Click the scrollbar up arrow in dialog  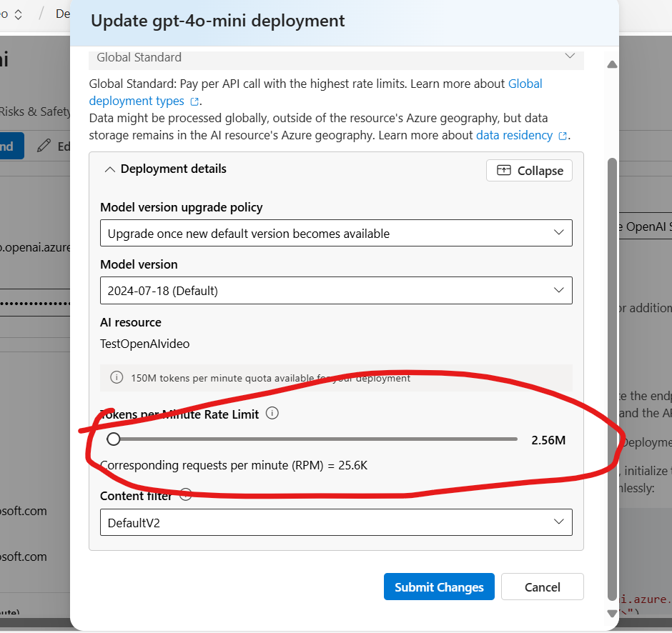point(612,65)
